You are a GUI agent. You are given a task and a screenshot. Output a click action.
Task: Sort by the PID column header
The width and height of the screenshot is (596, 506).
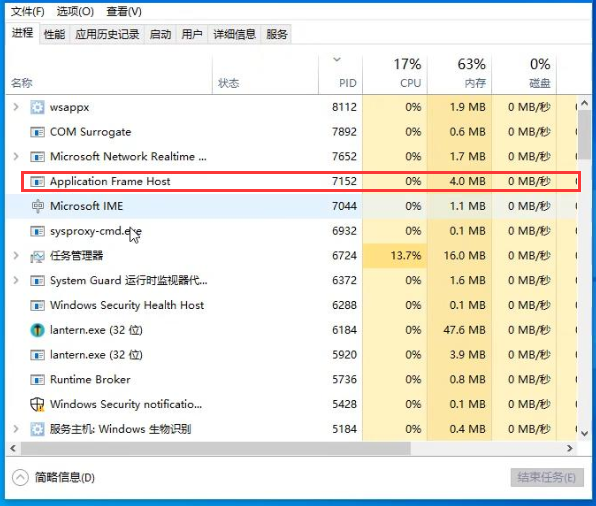341,75
